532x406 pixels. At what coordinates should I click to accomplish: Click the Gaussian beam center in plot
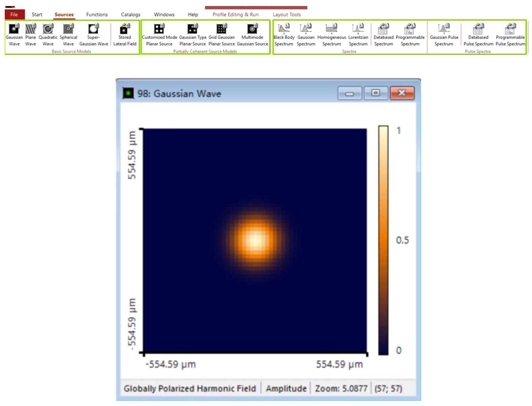point(255,240)
